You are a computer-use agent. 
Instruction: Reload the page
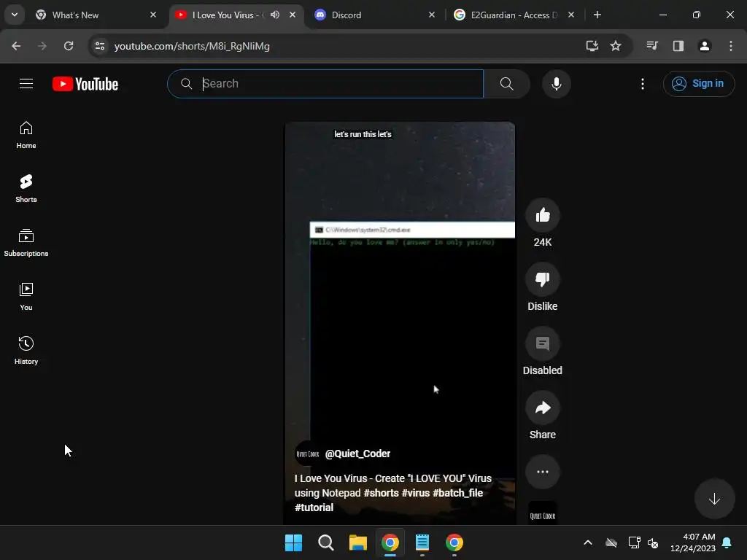coord(69,46)
